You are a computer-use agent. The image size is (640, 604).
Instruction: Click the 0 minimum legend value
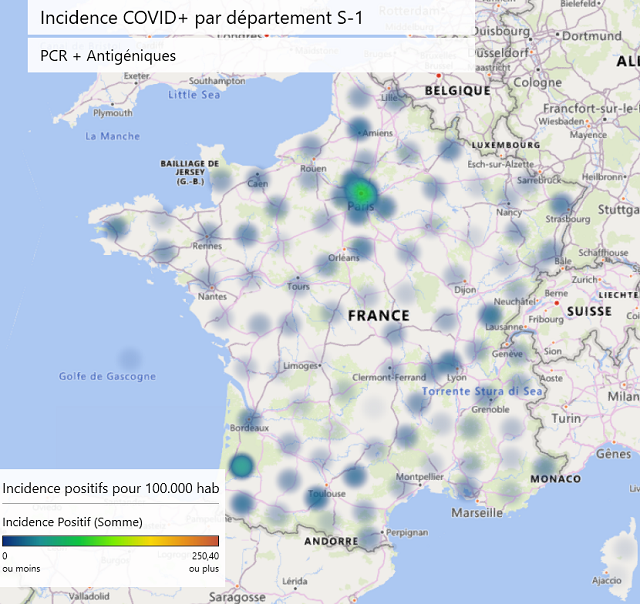5,555
